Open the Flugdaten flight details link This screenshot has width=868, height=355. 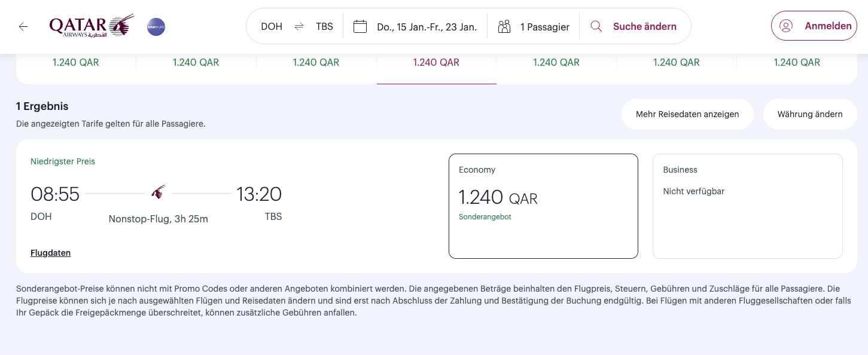pos(51,253)
